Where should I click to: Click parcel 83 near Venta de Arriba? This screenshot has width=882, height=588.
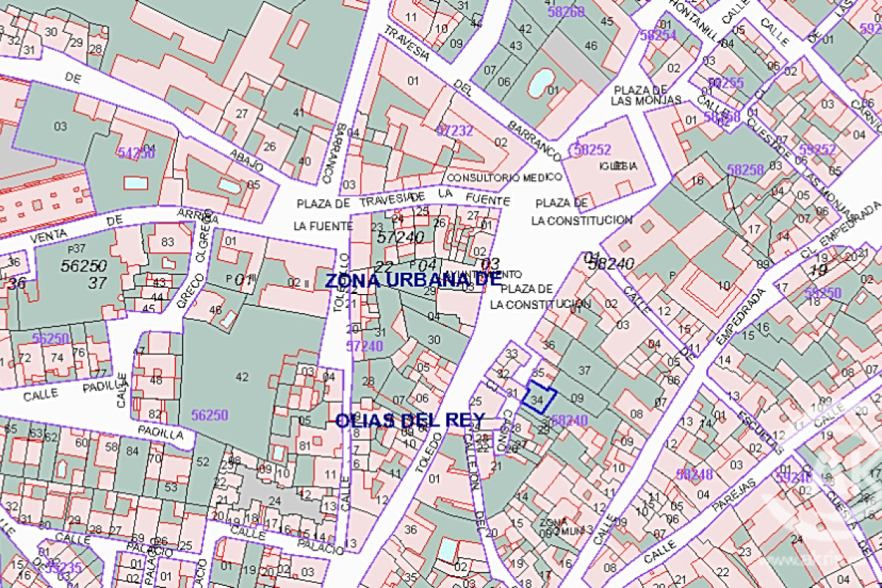tap(168, 242)
